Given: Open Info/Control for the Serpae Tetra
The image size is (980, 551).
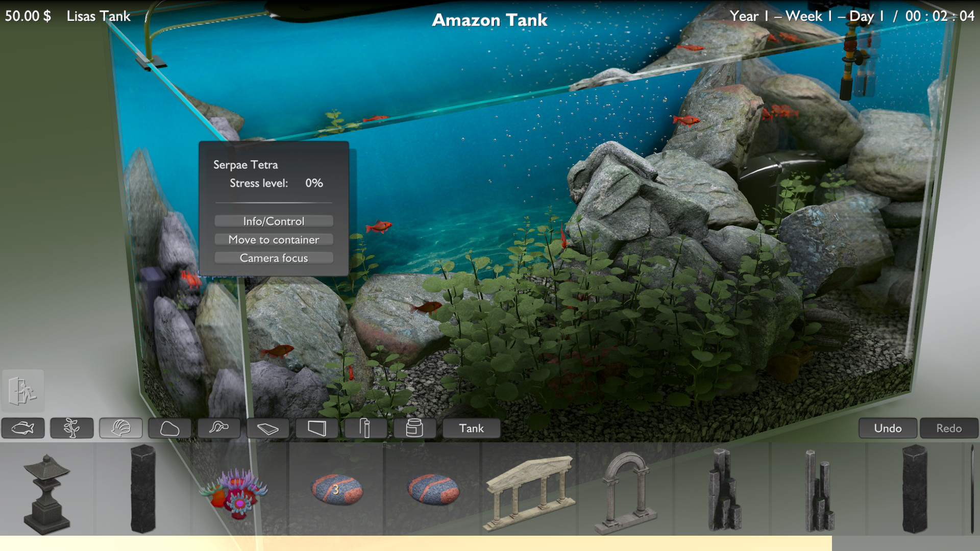Looking at the screenshot, I should [274, 220].
